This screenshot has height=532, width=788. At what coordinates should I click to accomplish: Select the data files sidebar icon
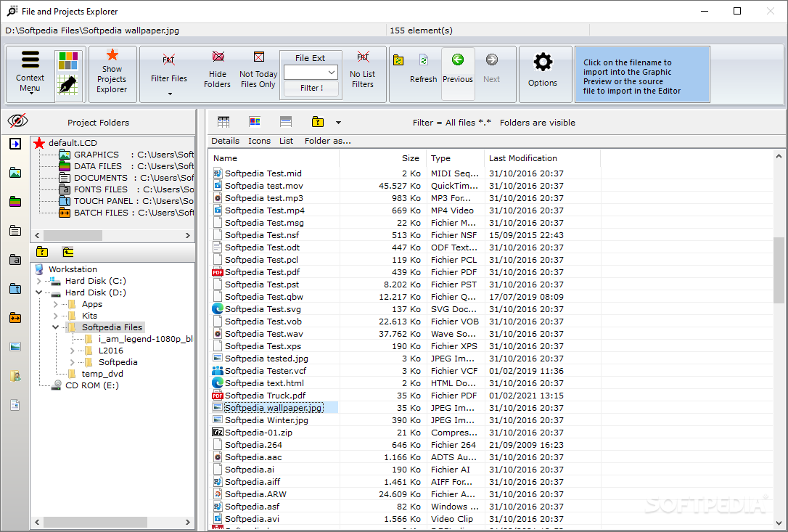point(15,202)
